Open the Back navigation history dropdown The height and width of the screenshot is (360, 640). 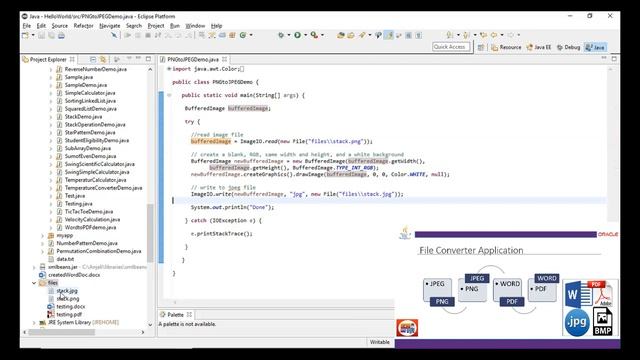point(502,35)
